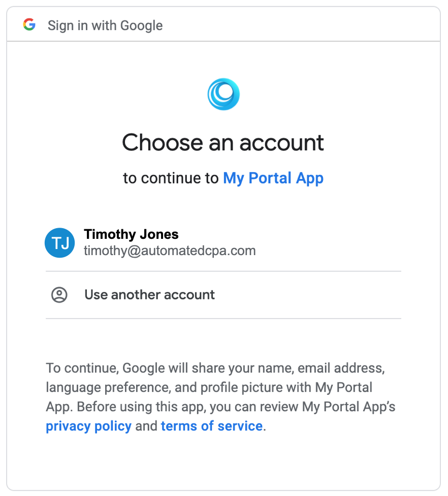Viewport: 448px width, 496px height.
Task: Open the terms of service link
Action: coord(212,426)
